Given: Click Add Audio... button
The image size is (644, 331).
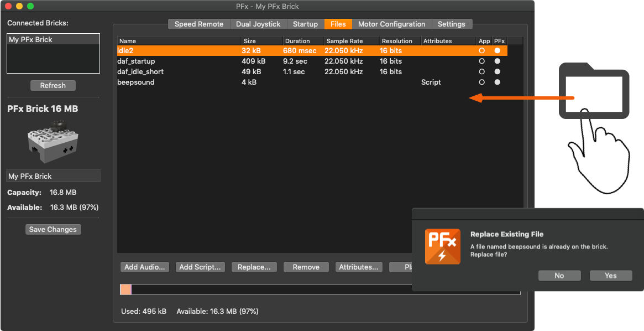Looking at the screenshot, I should tap(145, 267).
